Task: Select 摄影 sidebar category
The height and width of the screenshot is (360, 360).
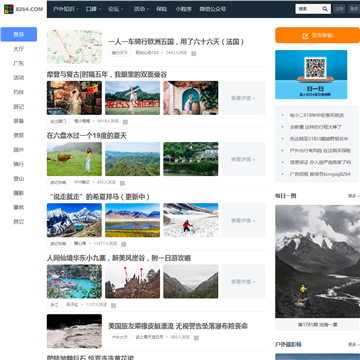Action: pos(19,193)
